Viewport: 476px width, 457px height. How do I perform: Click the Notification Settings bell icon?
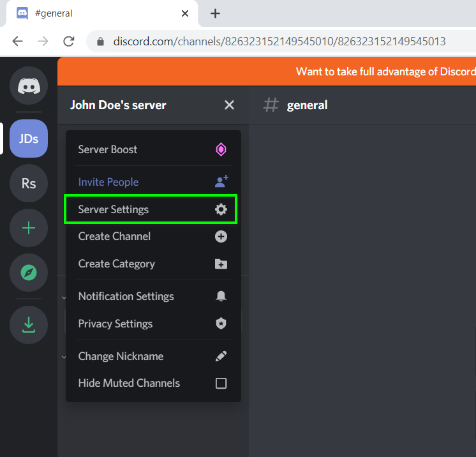221,296
